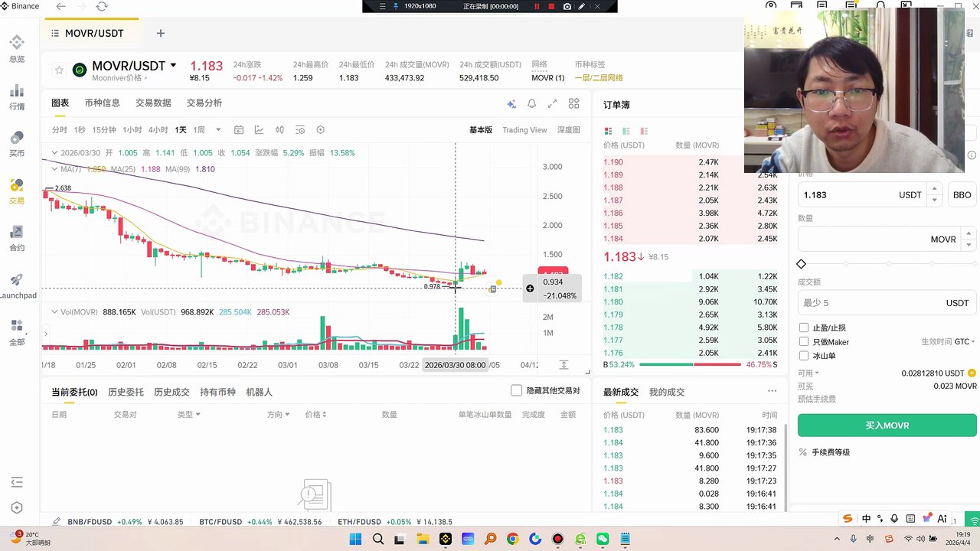The image size is (980, 551).
Task: Collapse the Vol(MOVR) indicator chevron
Action: coord(55,312)
